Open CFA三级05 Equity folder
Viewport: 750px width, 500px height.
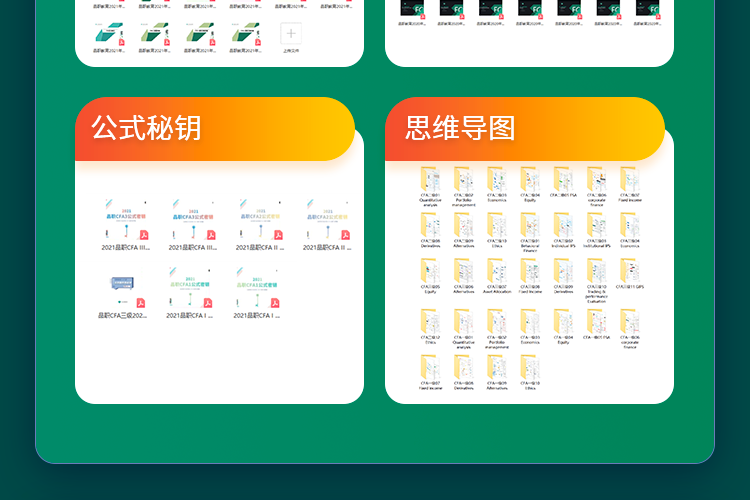430,276
